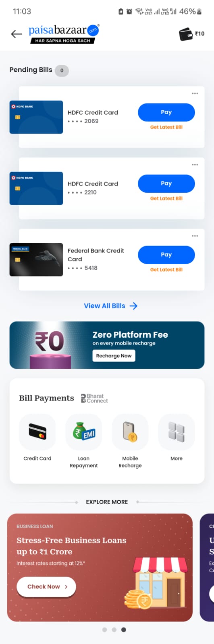Open the wallet icon showing ₹10

coord(192,34)
